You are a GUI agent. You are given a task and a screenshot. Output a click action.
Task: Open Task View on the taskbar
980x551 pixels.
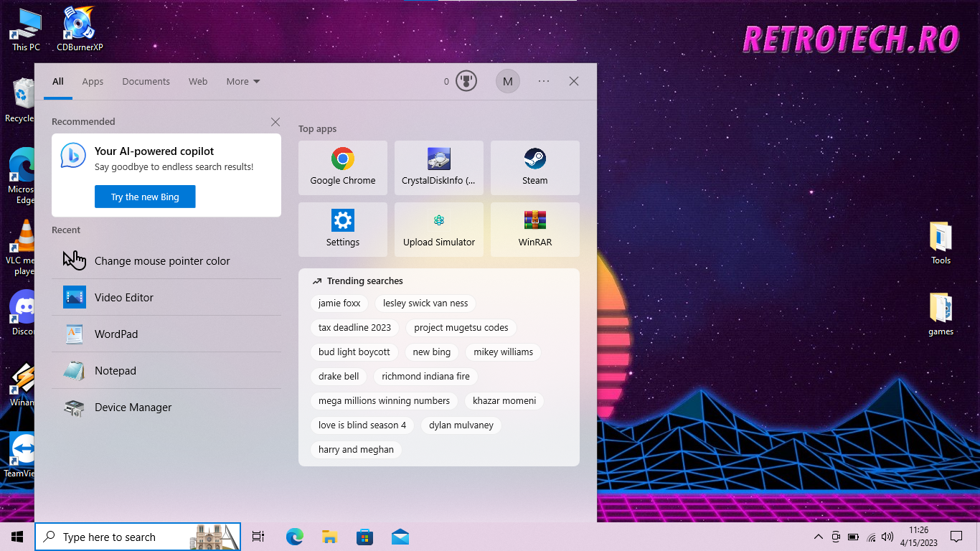pyautogui.click(x=258, y=537)
